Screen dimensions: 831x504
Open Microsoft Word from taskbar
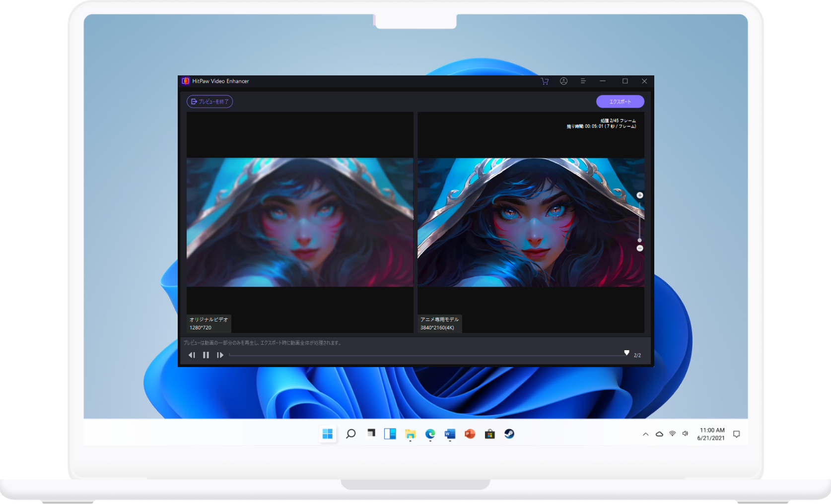[x=450, y=434]
